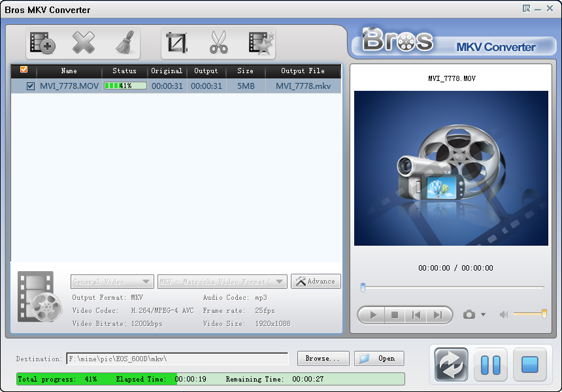562x392 pixels.
Task: Click the Browse... button
Action: (323, 358)
